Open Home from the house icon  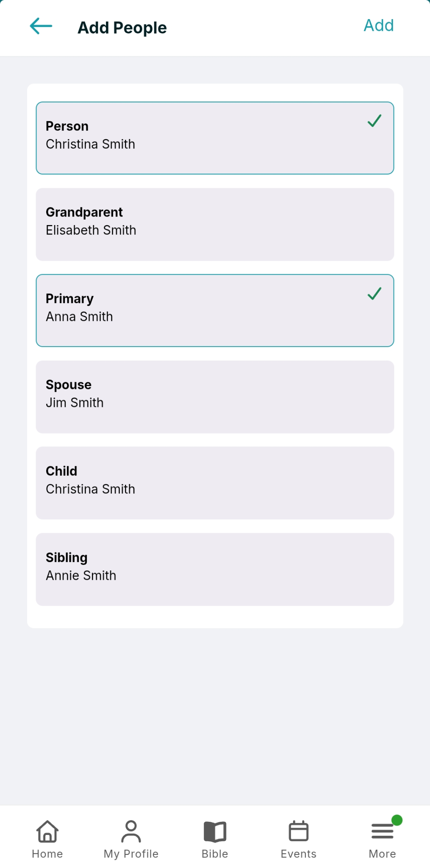(x=47, y=831)
